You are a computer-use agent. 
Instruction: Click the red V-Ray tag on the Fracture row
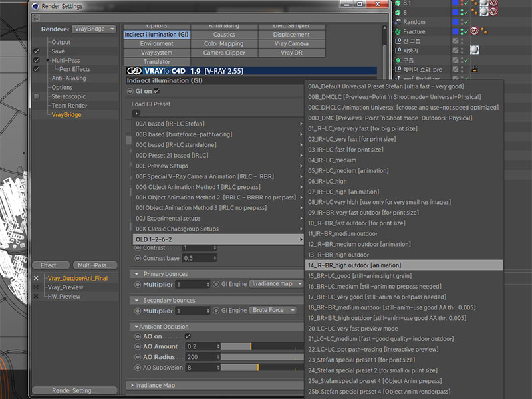pos(474,31)
